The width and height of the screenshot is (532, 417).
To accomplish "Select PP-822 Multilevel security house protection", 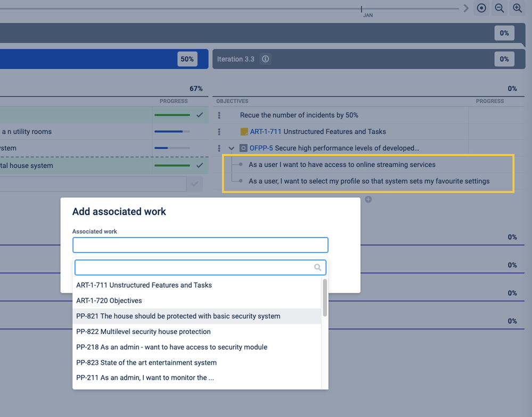I will pos(197,331).
